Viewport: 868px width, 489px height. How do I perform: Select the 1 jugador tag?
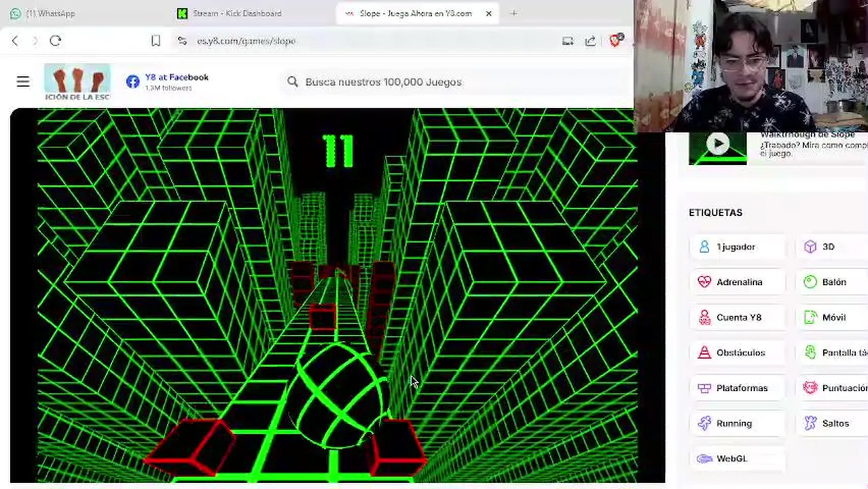737,247
